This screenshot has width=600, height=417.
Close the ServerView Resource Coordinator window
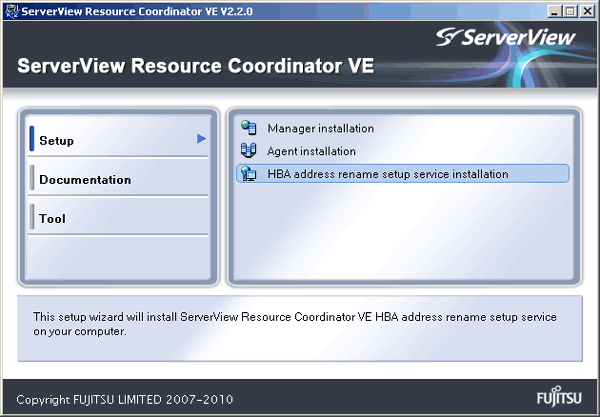(587, 11)
